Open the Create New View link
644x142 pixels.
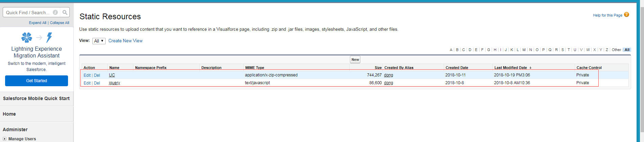(125, 41)
